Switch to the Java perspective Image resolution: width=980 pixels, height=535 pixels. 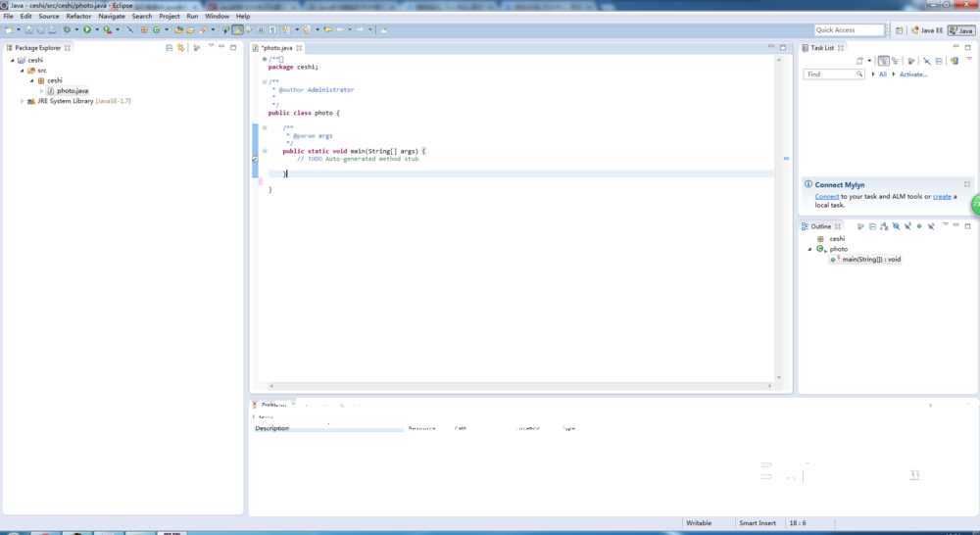point(961,30)
